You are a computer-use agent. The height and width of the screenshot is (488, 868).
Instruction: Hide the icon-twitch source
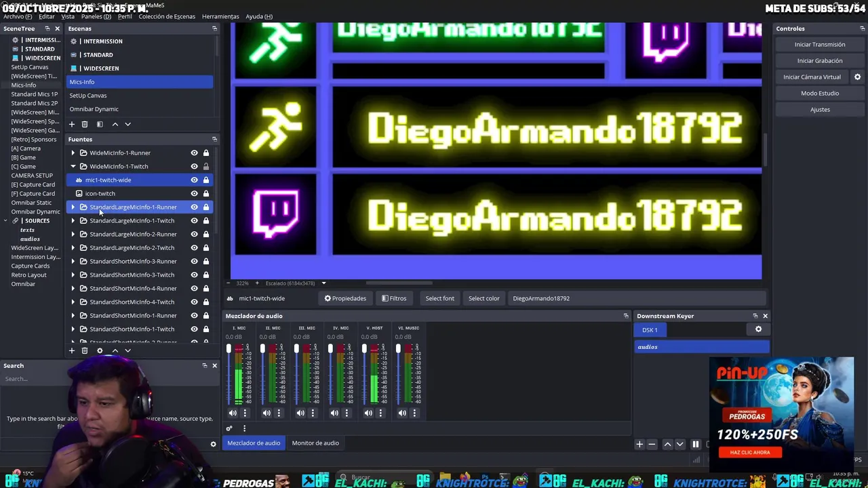[x=194, y=193]
